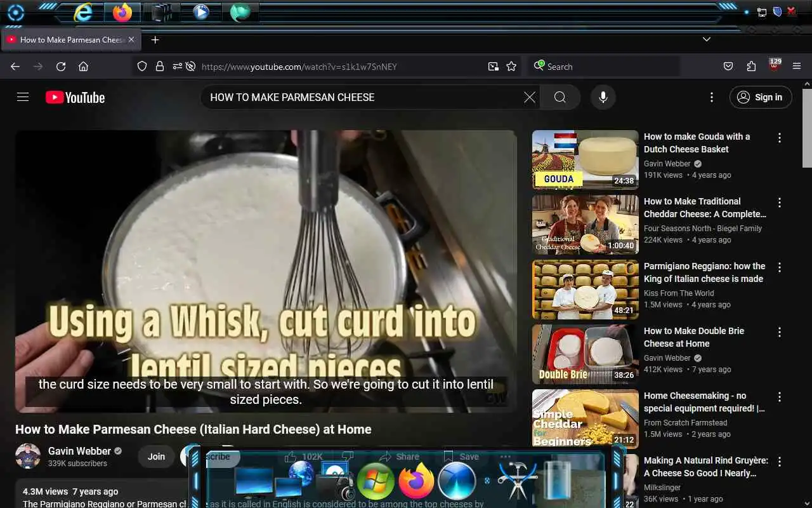The height and width of the screenshot is (508, 812).
Task: Join Gavin Webber's channel
Action: pos(156,457)
